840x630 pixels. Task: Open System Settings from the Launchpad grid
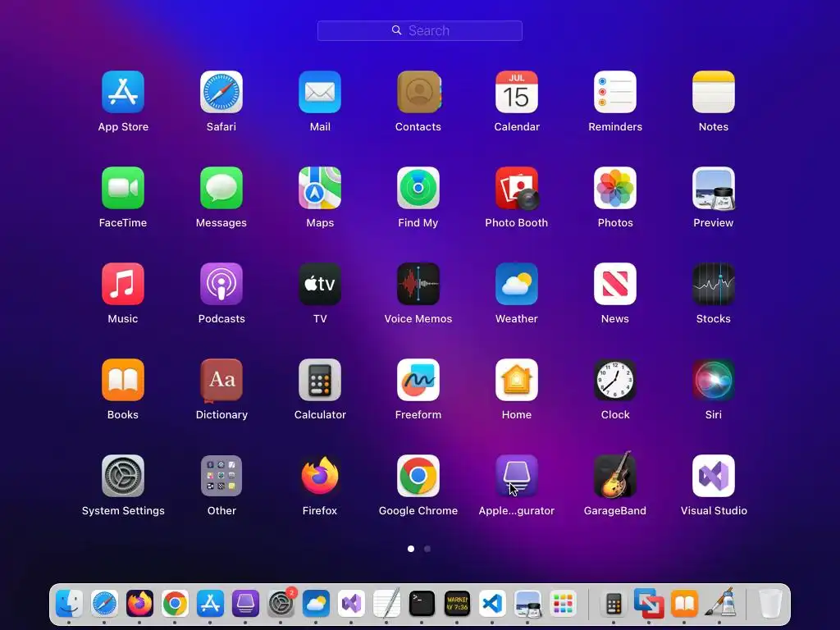[123, 476]
